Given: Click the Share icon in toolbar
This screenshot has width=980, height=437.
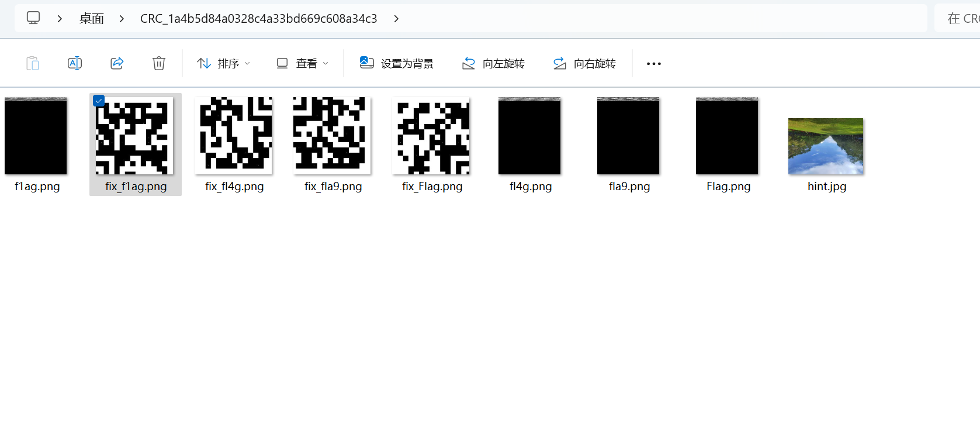Looking at the screenshot, I should (x=117, y=63).
